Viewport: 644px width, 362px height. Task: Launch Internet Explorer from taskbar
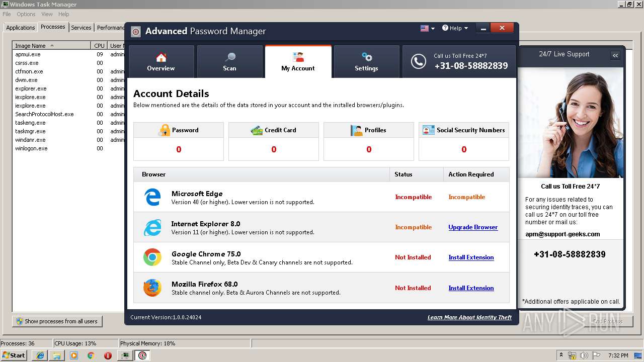coord(40,355)
